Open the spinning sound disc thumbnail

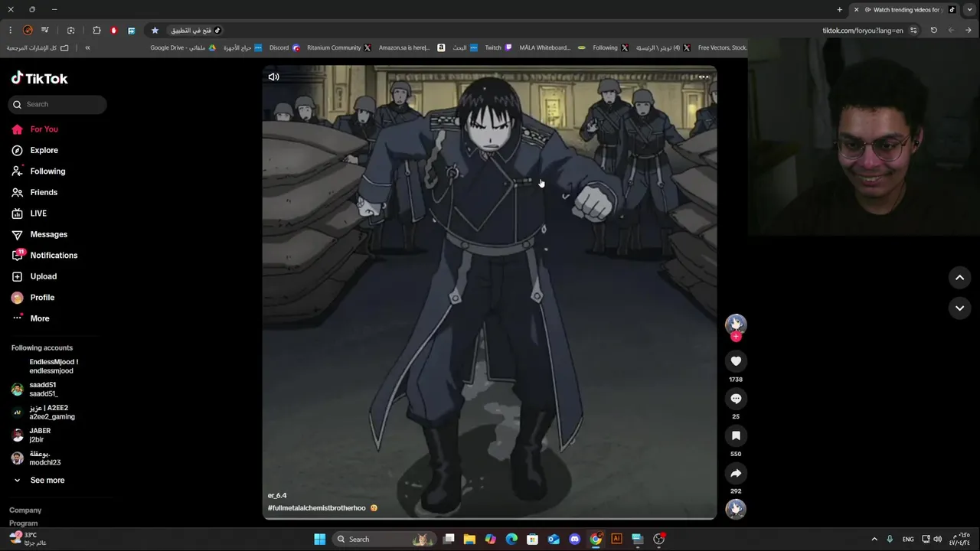[736, 509]
